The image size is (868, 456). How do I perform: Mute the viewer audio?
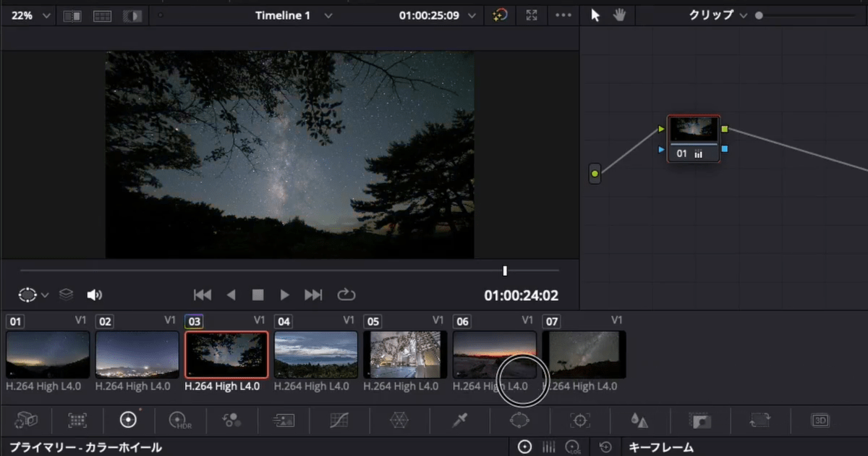point(94,295)
